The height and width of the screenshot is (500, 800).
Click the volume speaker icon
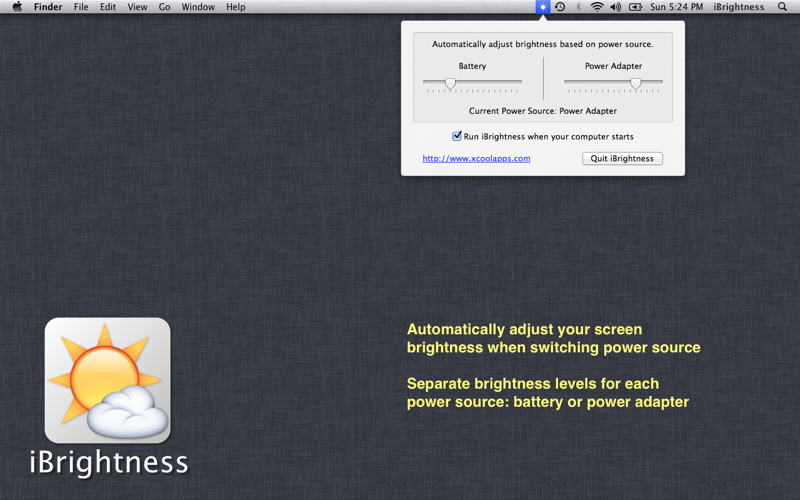click(616, 7)
